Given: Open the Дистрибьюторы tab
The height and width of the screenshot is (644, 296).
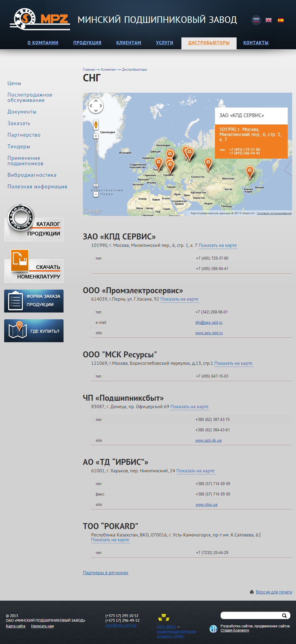Looking at the screenshot, I should pos(209,43).
